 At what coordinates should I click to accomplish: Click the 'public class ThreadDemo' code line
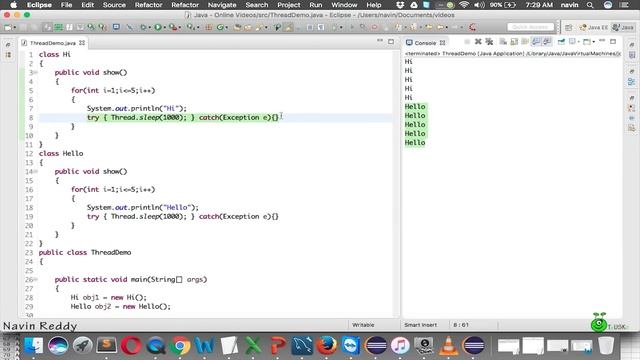[x=85, y=253]
